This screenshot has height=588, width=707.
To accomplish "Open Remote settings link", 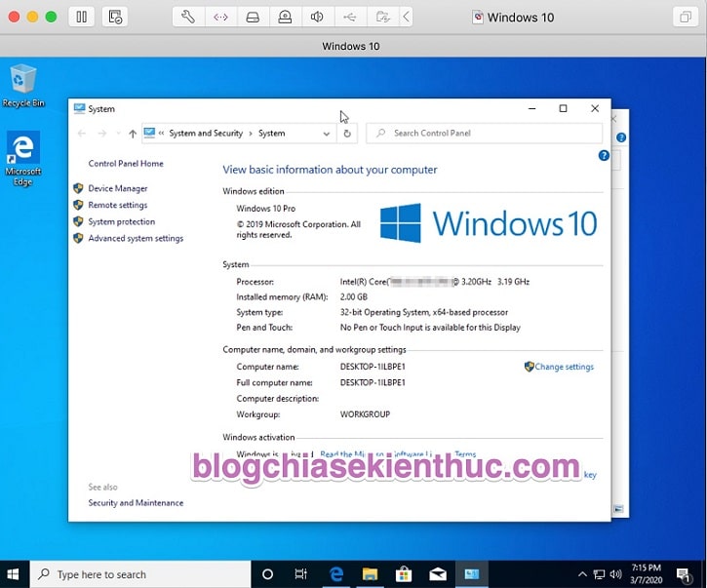I will click(x=118, y=205).
